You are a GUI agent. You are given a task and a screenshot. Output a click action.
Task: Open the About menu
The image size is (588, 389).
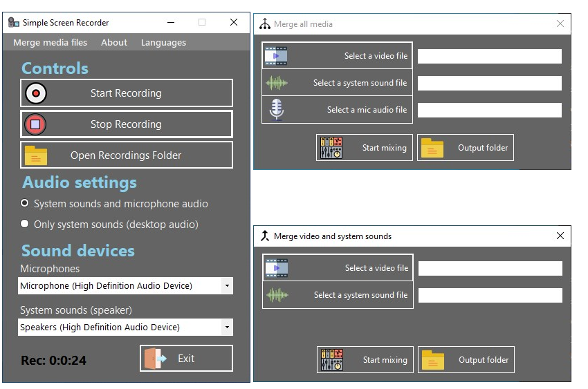point(114,42)
